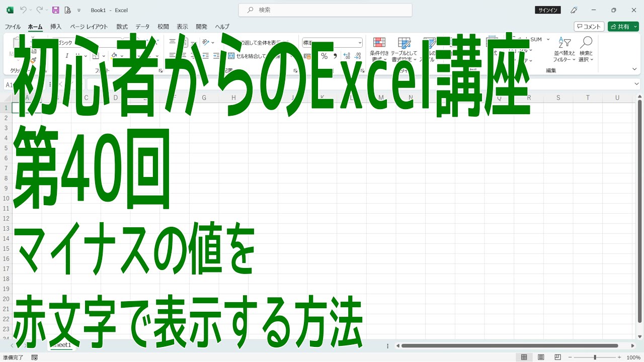Select row 19 header

click(6, 289)
